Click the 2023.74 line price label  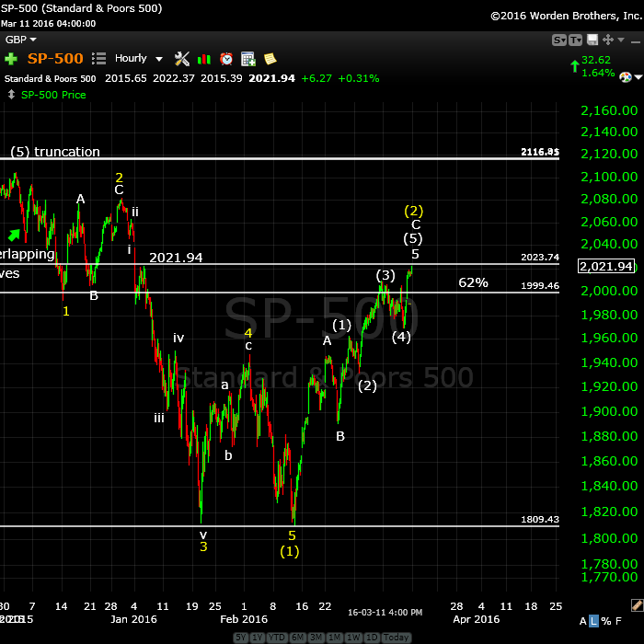[540, 257]
